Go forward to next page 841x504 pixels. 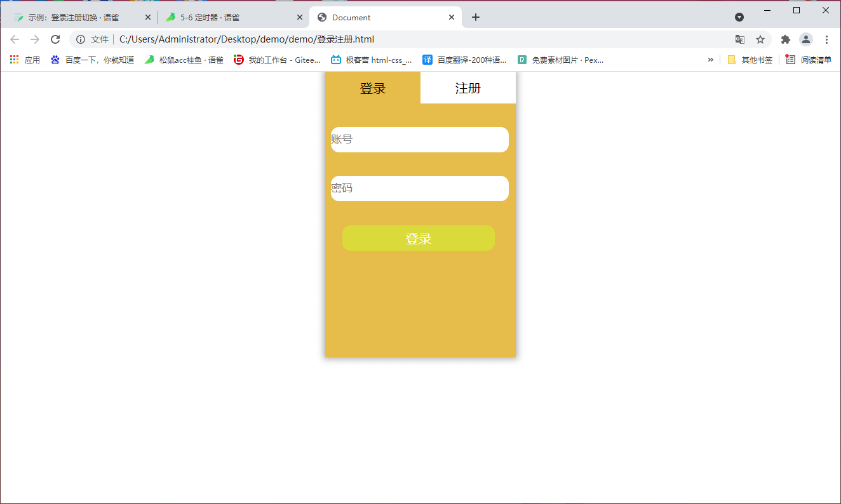(35, 39)
